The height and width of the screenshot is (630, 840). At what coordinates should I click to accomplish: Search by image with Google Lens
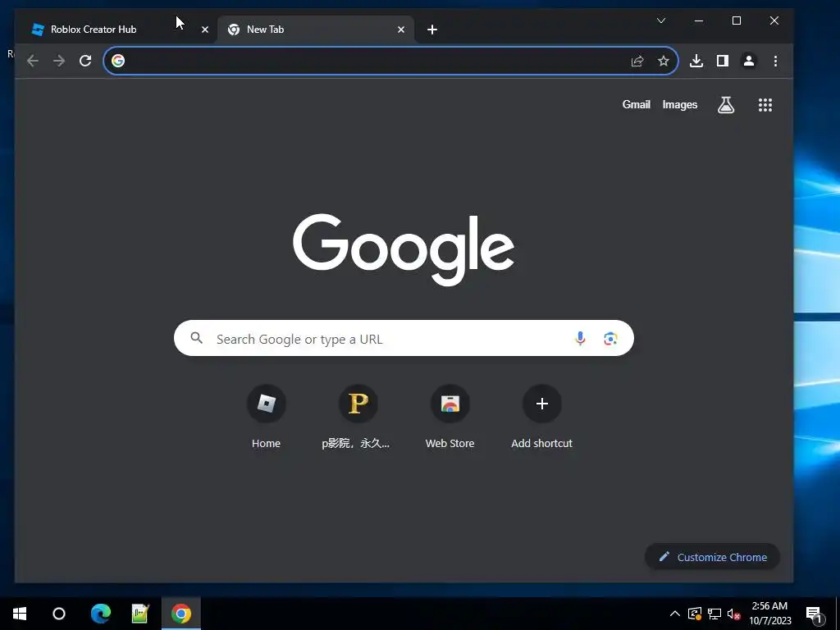click(x=610, y=339)
